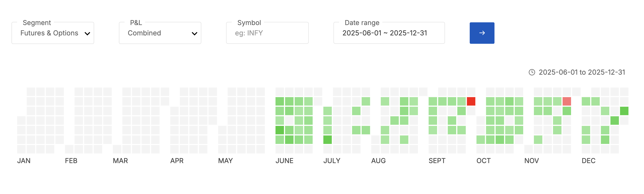644x194 pixels.
Task: Click the Symbol input with INFY placeholder
Action: point(267,33)
